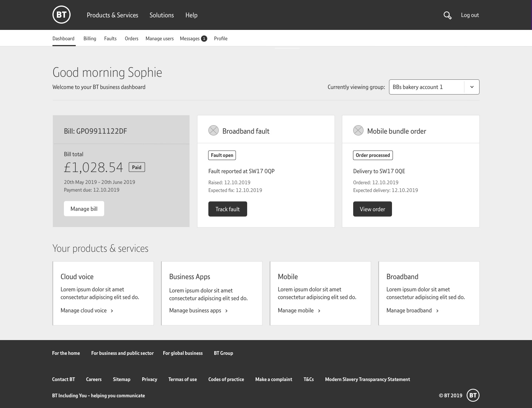The image size is (532, 408).
Task: Click chevron next to Manage mobile
Action: point(319,311)
